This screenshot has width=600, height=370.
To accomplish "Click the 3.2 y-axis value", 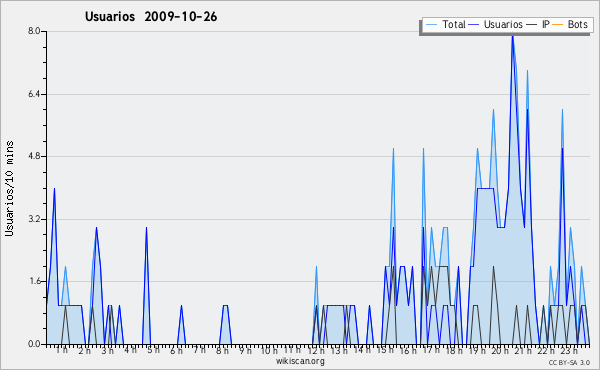I will pyautogui.click(x=34, y=219).
